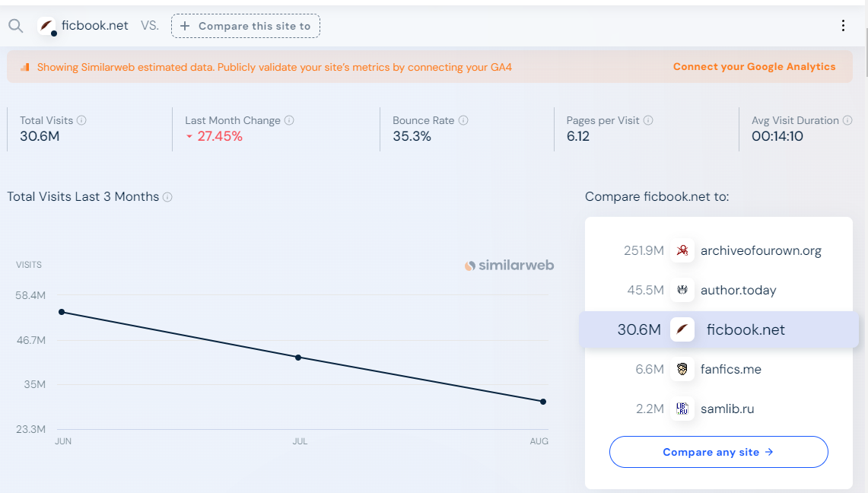
Task: Click the 45.5M visits figure
Action: coord(645,290)
